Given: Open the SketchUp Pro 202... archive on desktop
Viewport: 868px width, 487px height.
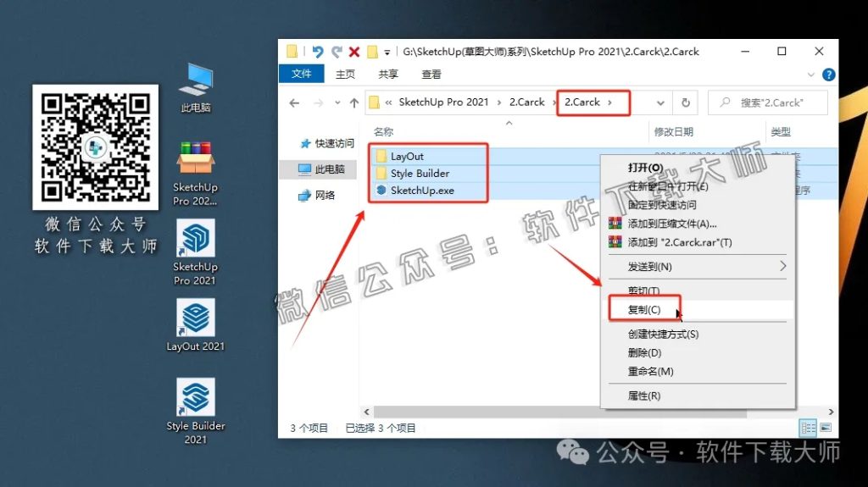Looking at the screenshot, I should [x=196, y=174].
